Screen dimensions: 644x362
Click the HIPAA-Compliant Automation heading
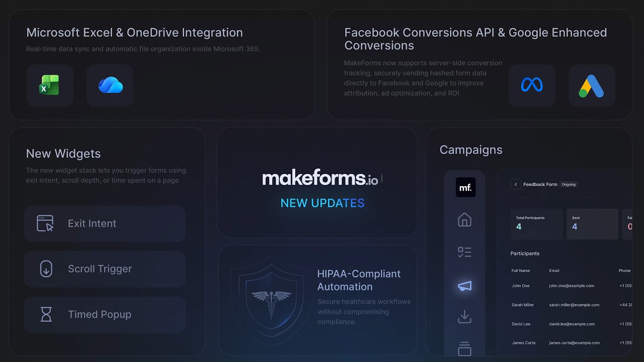tap(359, 281)
